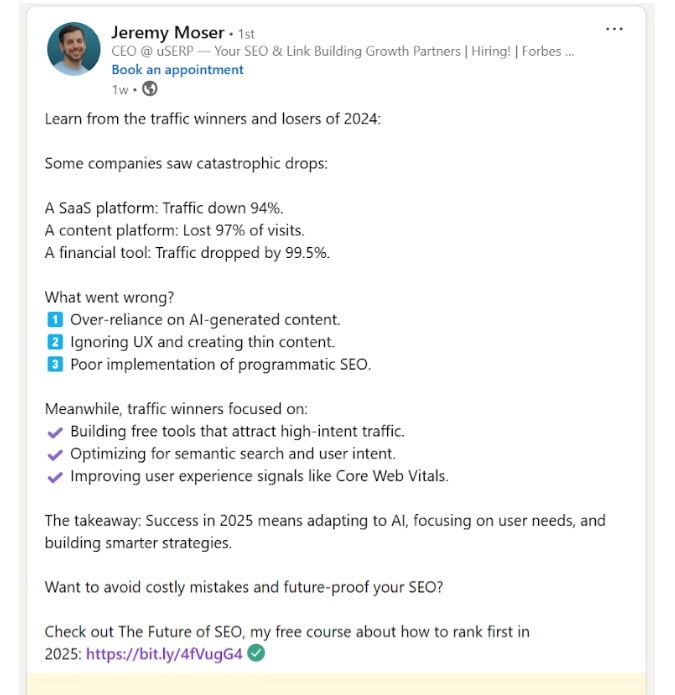Click the yellow banner below the post

point(336,684)
